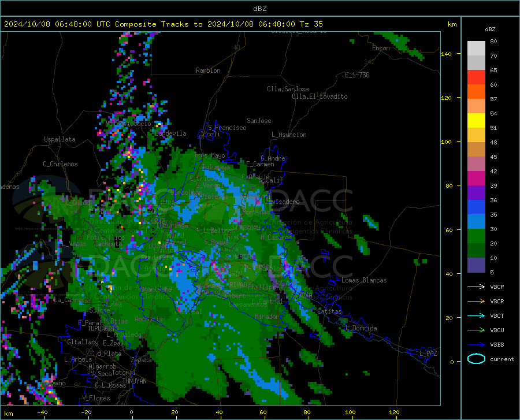
Task: Click the blue VBBB arrow in legend
Action: 476,345
